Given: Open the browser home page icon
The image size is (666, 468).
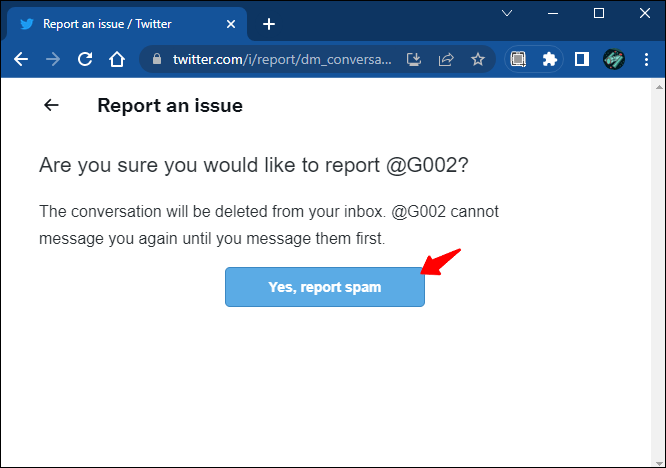Looking at the screenshot, I should click(x=117, y=59).
